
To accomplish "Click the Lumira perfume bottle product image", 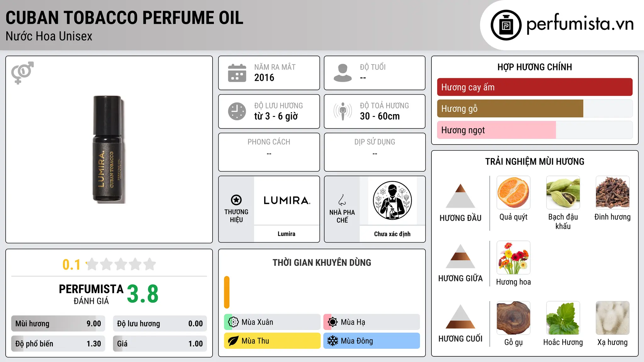I will tap(109, 149).
